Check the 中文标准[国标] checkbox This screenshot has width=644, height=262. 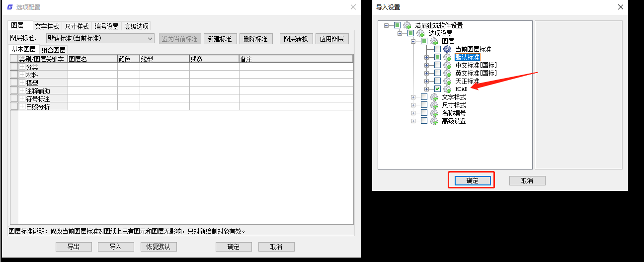point(437,65)
